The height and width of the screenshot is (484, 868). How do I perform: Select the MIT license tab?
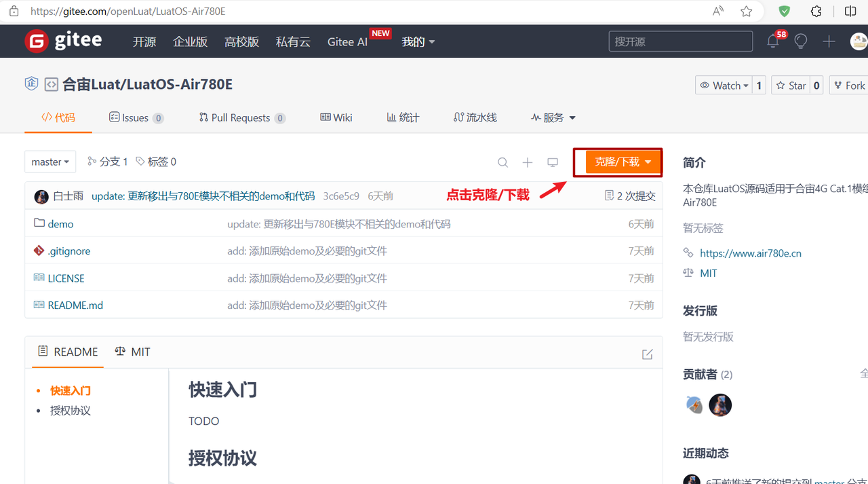[132, 352]
